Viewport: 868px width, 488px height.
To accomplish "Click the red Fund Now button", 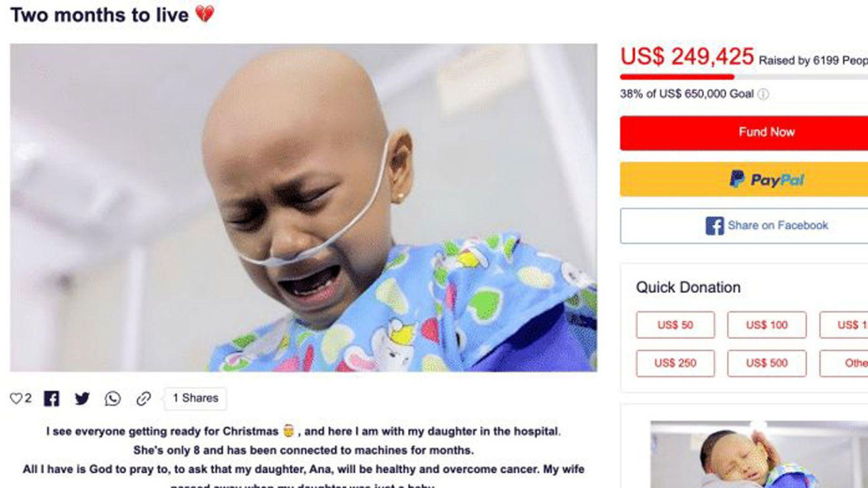I will [744, 133].
